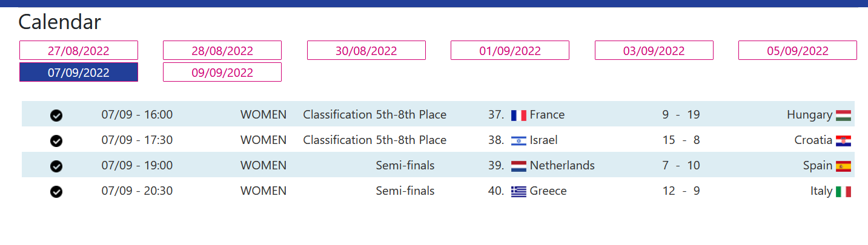The width and height of the screenshot is (868, 245).
Task: Click the Greece flag icon
Action: (x=518, y=192)
